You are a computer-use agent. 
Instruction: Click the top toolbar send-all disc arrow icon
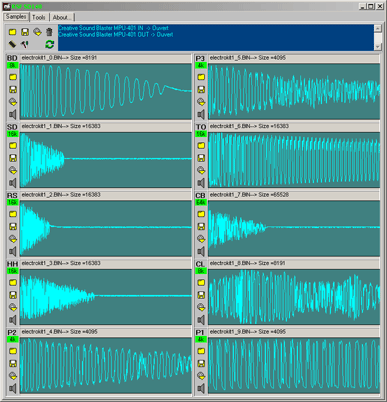coord(37,32)
